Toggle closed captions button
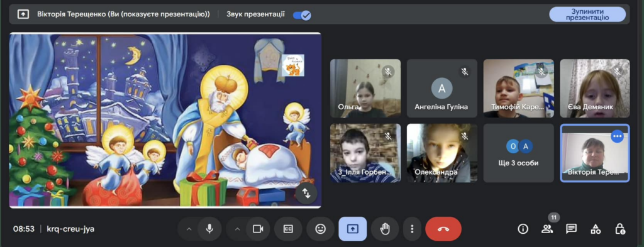 click(x=288, y=229)
